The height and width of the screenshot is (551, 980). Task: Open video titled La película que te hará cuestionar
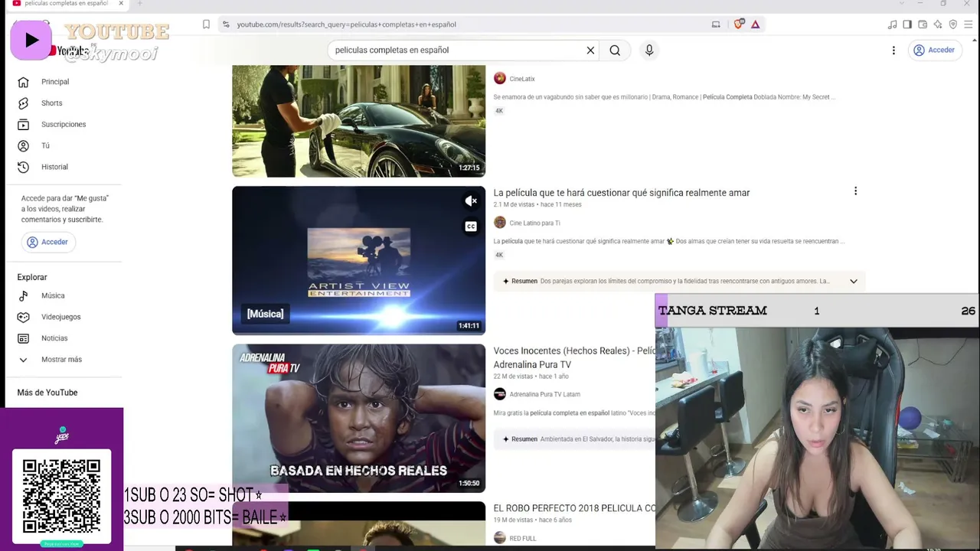point(622,193)
